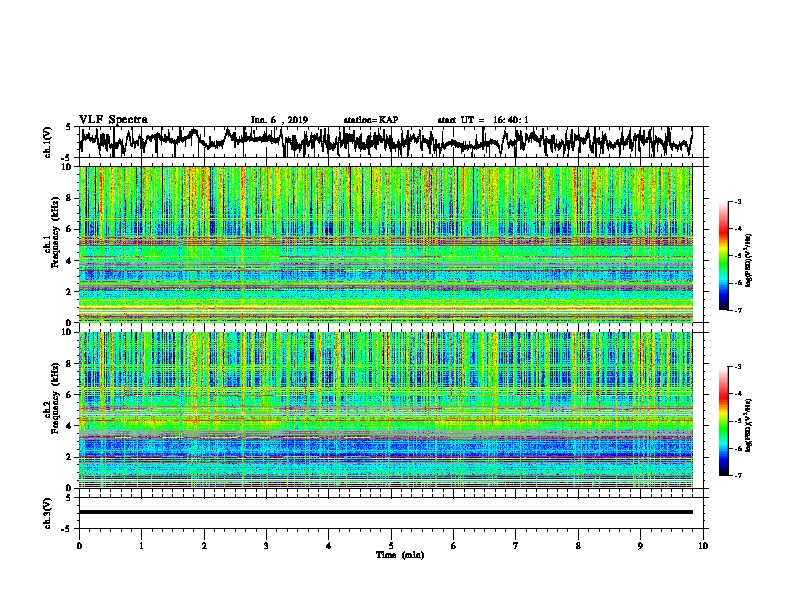The height and width of the screenshot is (612, 792).
Task: Click the 'ch.1(V)' waveform axis label
Action: tap(47, 142)
